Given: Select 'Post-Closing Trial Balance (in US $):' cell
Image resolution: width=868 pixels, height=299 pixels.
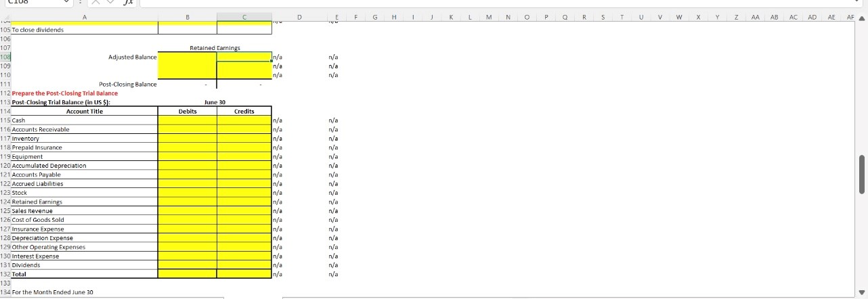Looking at the screenshot, I should point(85,102).
